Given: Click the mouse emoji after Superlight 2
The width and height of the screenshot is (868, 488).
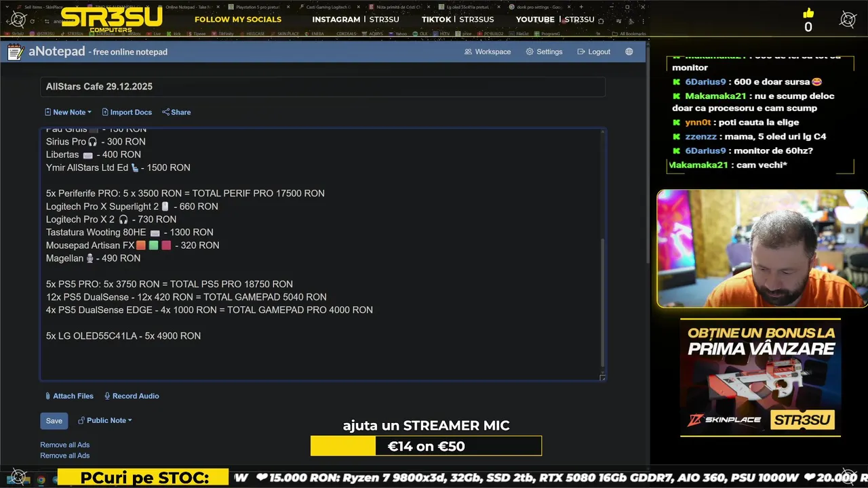Looking at the screenshot, I should 165,207.
